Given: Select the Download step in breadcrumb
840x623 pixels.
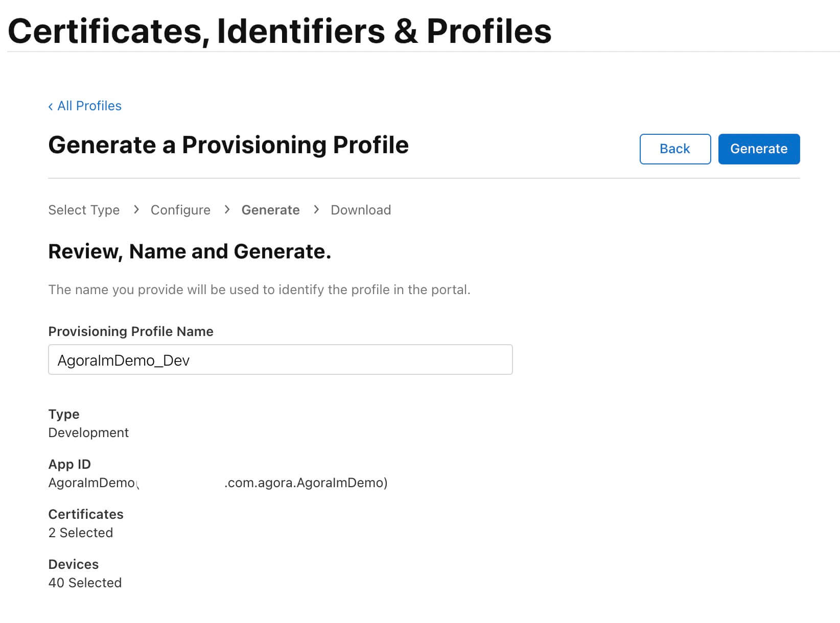Looking at the screenshot, I should click(361, 210).
